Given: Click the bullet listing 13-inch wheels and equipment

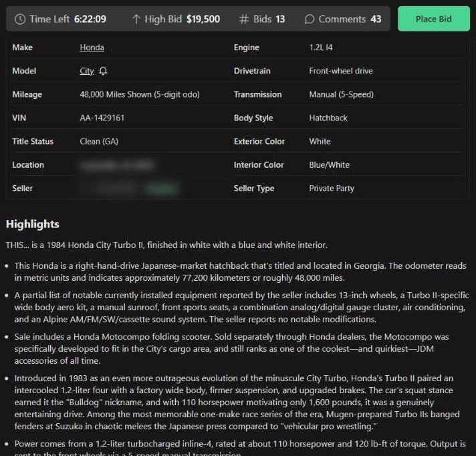Looking at the screenshot, I should tap(241, 308).
